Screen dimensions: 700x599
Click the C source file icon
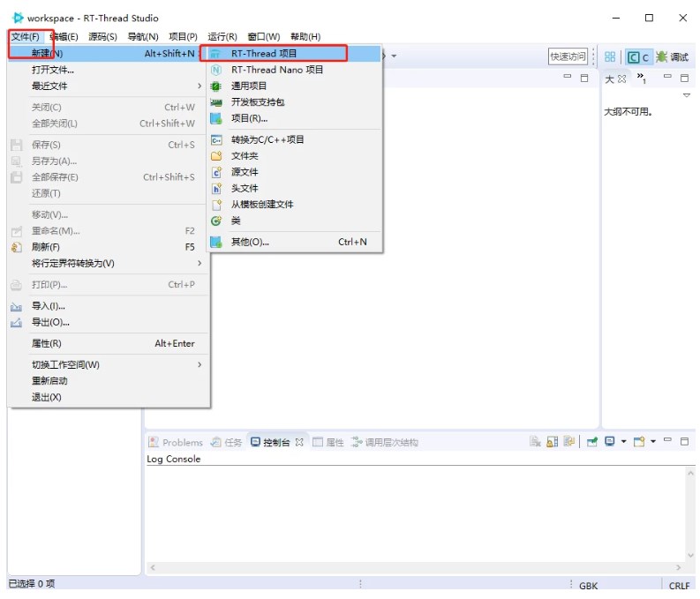pyautogui.click(x=216, y=172)
